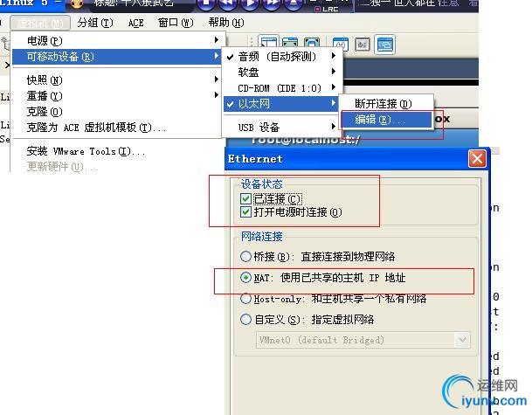Select the Host-only private network radio button
This screenshot has width=532, height=415.
pos(245,299)
